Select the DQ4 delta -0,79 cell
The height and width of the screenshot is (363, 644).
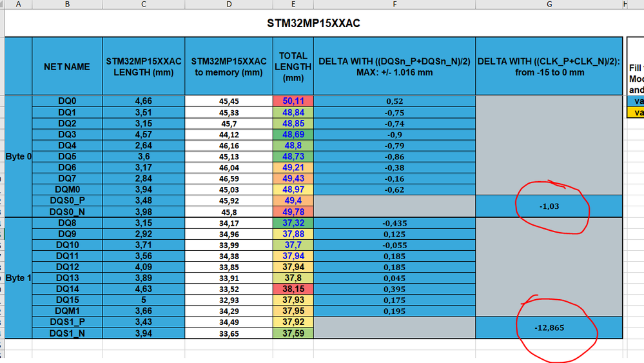(x=395, y=145)
